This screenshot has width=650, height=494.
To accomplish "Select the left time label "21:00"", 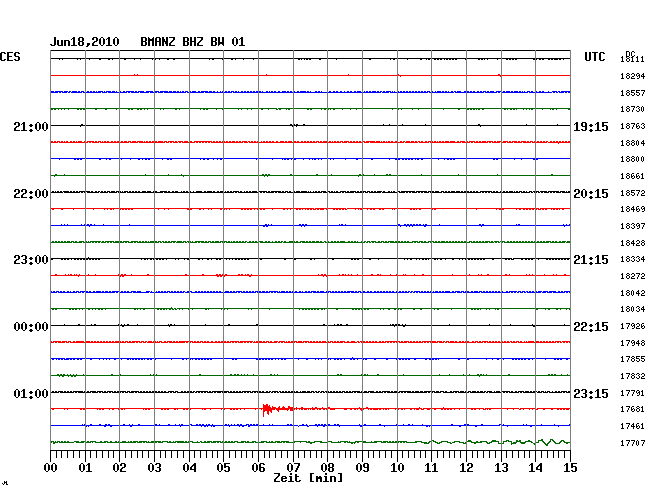I will 31,127.
